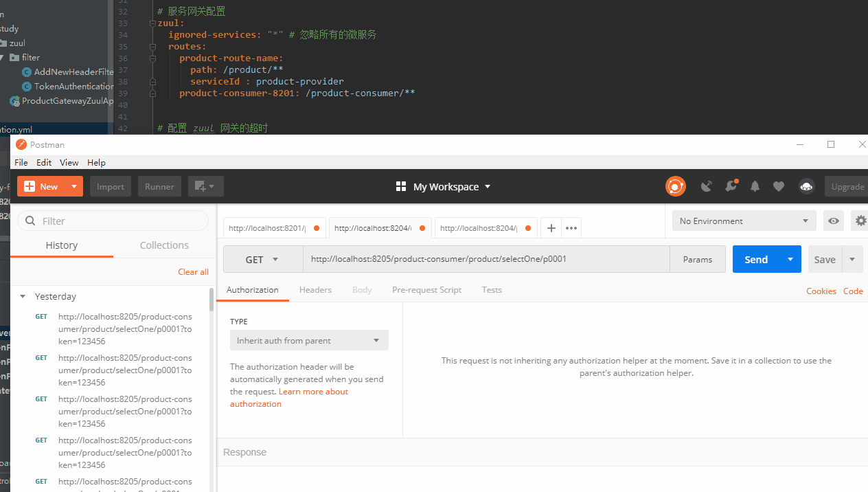Select the Pre-request Script tab

[426, 289]
